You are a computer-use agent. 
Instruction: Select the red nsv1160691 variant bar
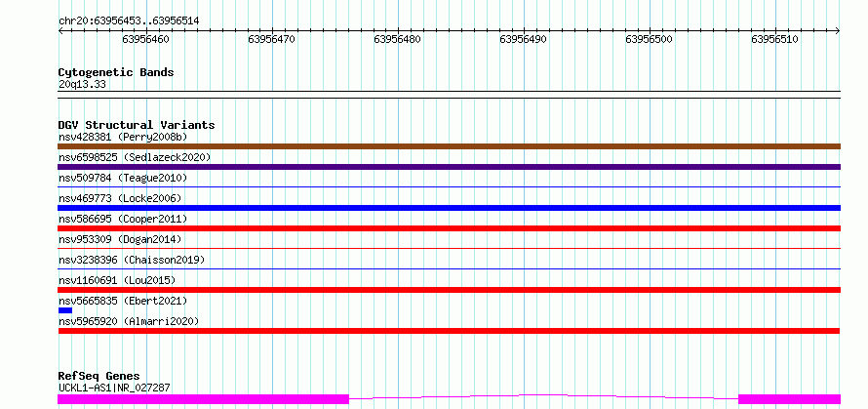click(x=449, y=290)
